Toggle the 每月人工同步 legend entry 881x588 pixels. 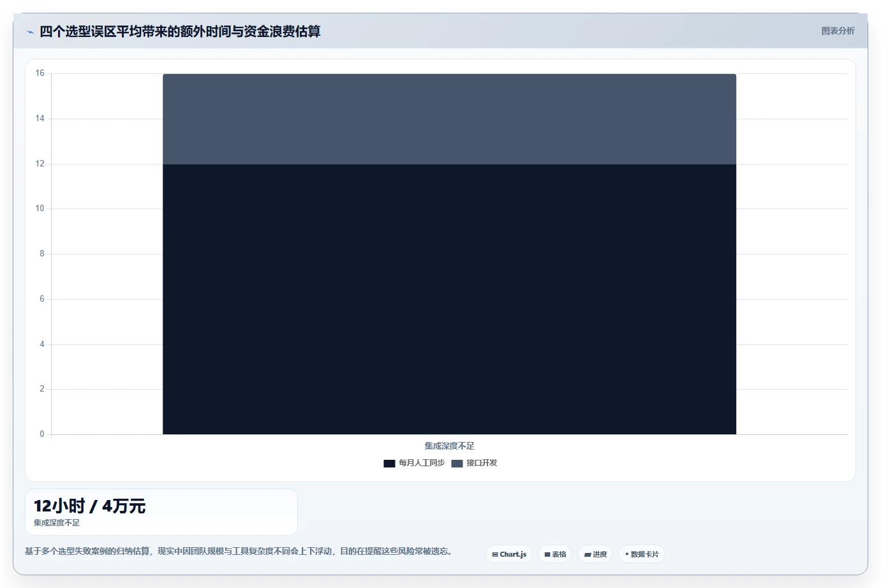(x=414, y=463)
